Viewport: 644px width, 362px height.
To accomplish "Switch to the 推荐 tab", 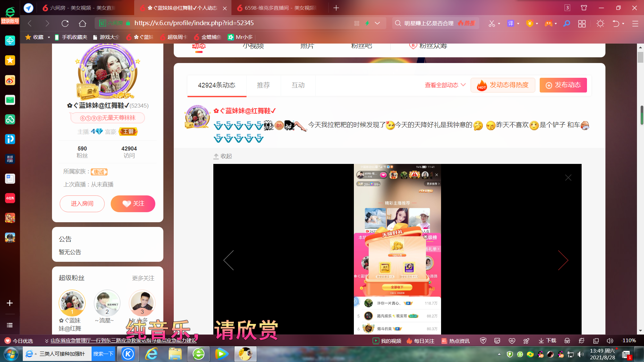I will (x=263, y=85).
